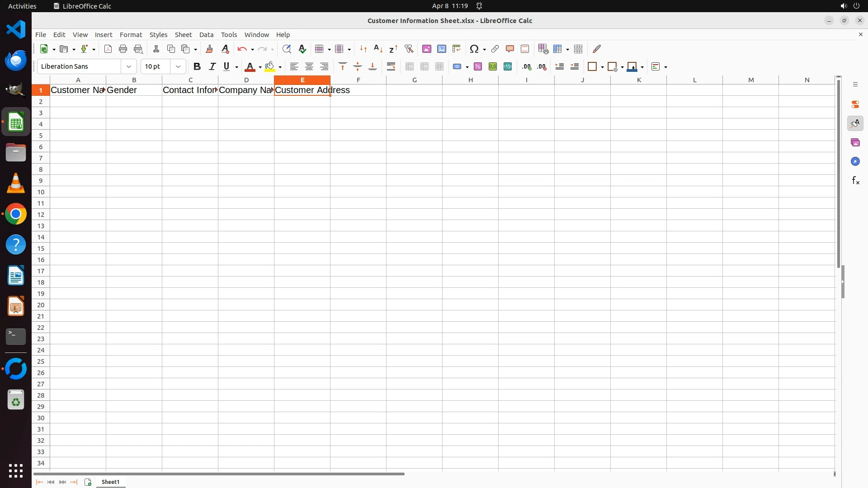Open the font size dropdown
The width and height of the screenshot is (868, 488).
click(x=178, y=66)
